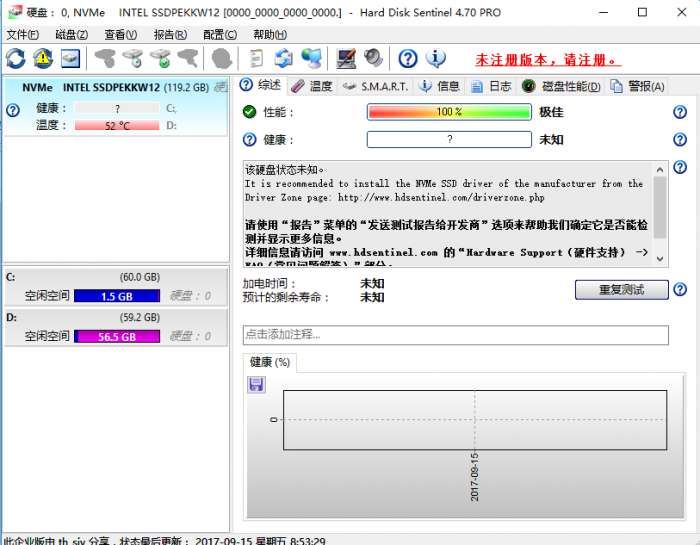Click the blue help question mark toolbar icon
Screen dimensions: 700x545
408,59
